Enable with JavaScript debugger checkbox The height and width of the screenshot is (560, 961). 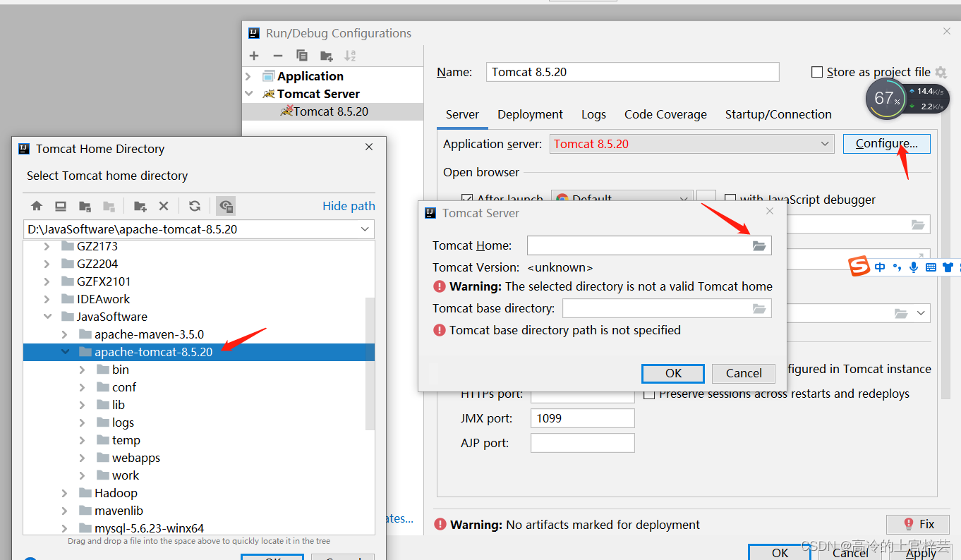coord(730,200)
